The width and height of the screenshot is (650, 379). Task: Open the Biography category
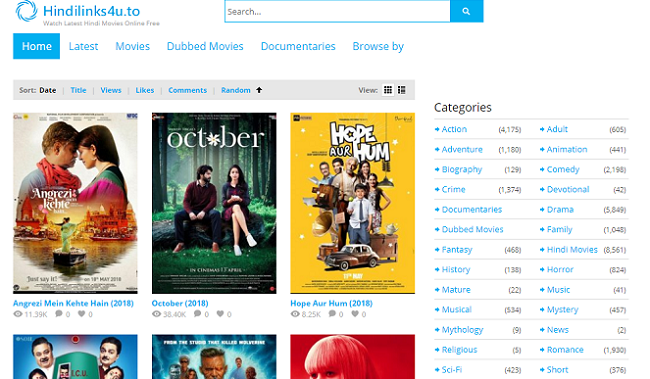462,169
